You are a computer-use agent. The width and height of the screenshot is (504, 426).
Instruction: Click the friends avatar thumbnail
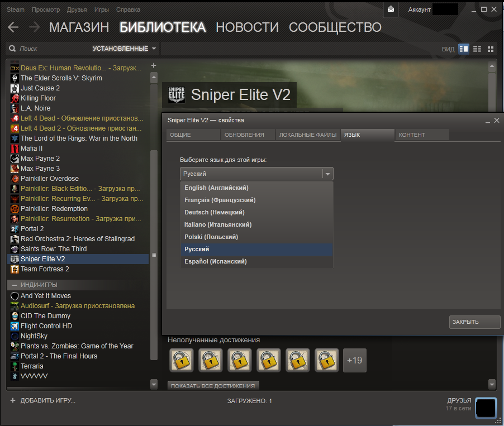pos(486,408)
